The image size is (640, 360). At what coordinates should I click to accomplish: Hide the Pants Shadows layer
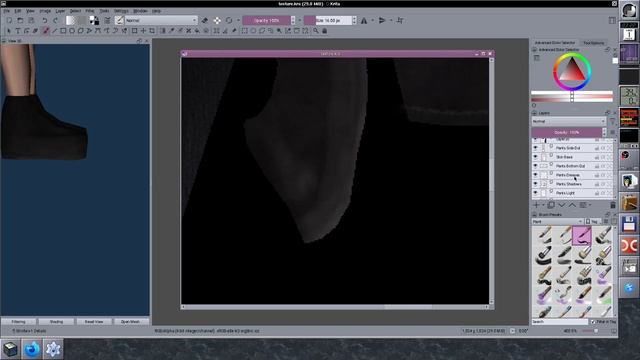pyautogui.click(x=535, y=184)
